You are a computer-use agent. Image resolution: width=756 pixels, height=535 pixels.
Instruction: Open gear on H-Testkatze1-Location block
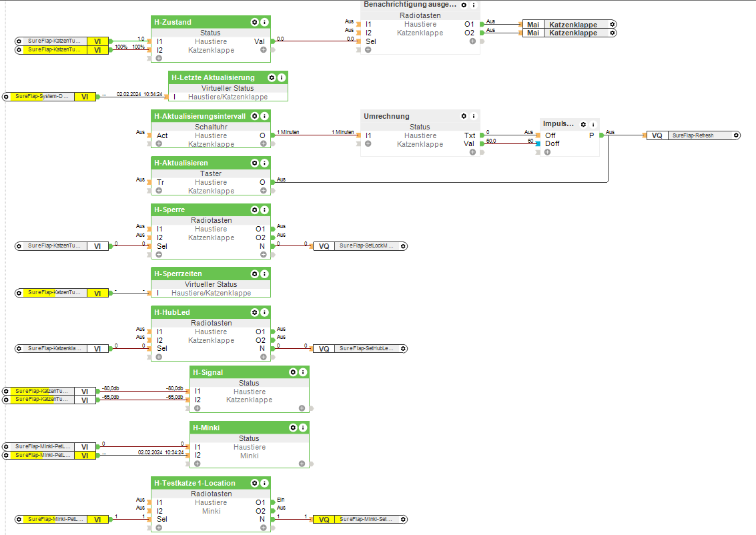[255, 483]
